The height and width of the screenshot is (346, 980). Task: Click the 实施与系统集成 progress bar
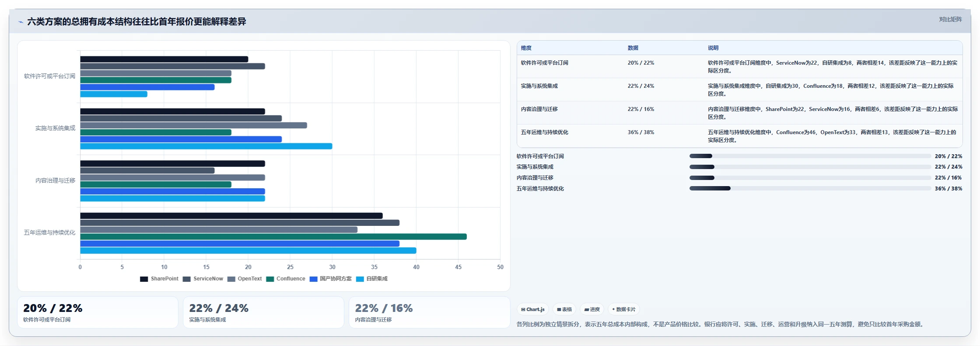pyautogui.click(x=810, y=167)
